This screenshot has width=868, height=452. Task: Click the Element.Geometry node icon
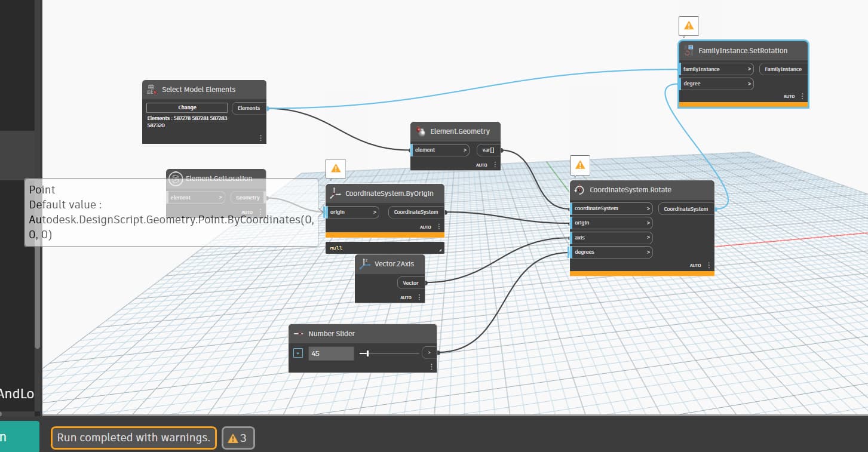(x=421, y=131)
